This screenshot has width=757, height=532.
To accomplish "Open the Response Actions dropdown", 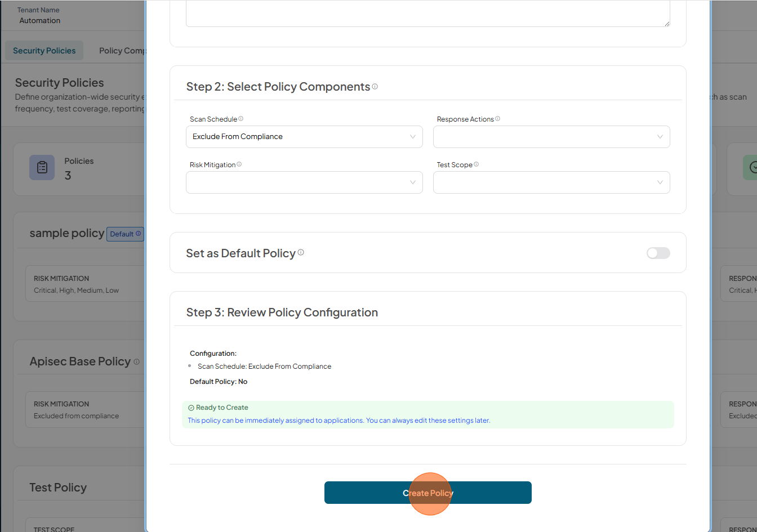I will tap(551, 137).
